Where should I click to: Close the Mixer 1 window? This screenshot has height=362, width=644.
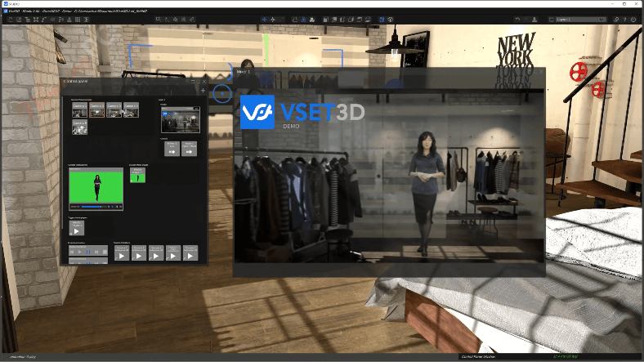[541, 71]
